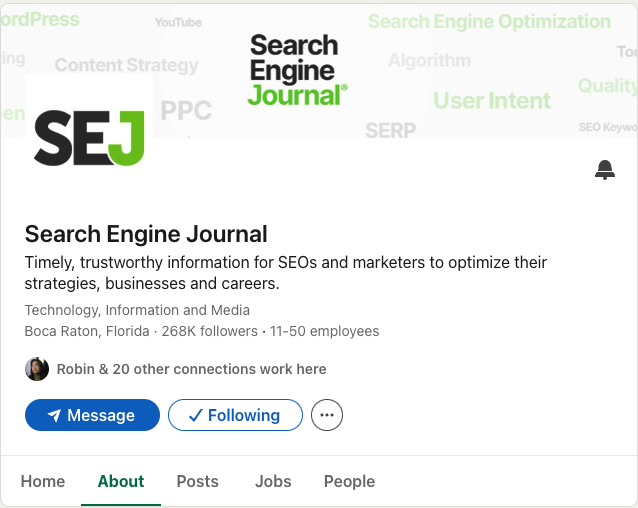
Task: Select the About tab
Action: tap(121, 481)
